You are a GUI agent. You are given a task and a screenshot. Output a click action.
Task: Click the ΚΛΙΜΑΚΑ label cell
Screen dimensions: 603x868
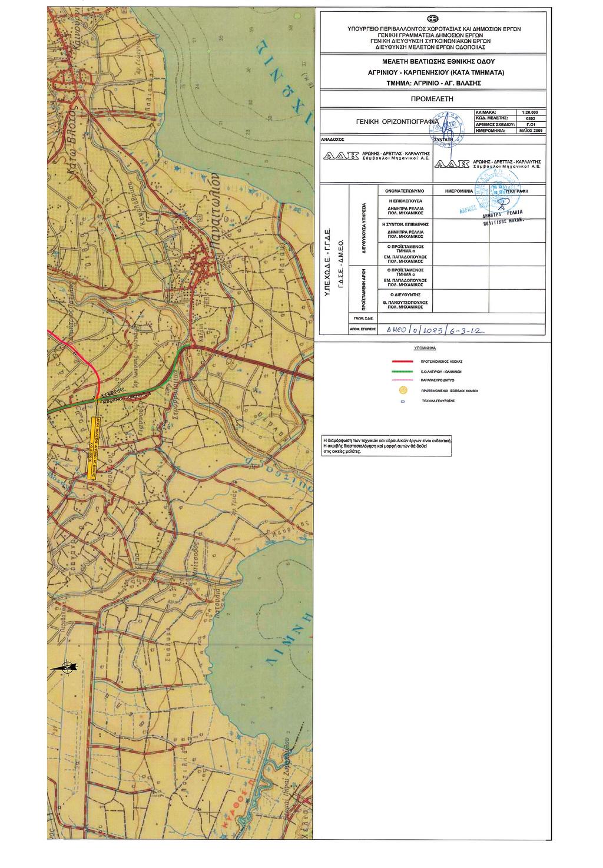pyautogui.click(x=496, y=111)
